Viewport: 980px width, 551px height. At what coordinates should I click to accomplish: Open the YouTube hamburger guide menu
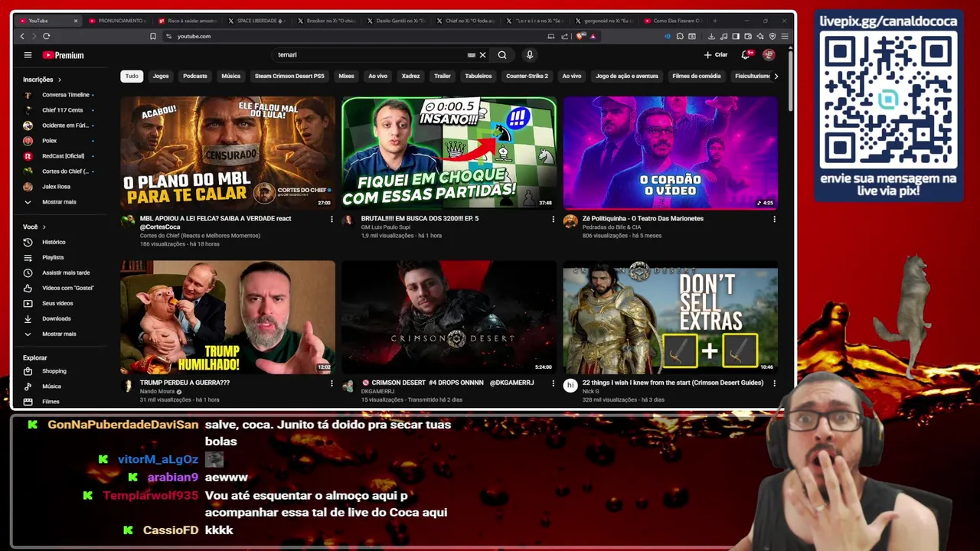28,55
